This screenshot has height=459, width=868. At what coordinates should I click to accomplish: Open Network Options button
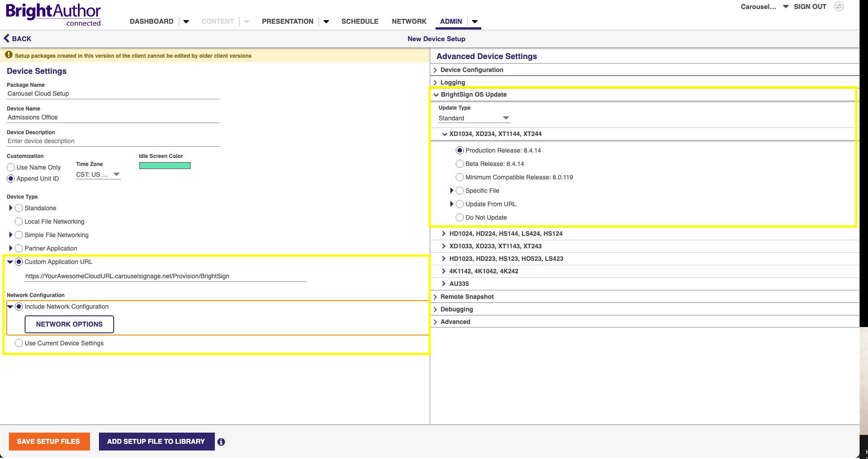click(x=69, y=324)
